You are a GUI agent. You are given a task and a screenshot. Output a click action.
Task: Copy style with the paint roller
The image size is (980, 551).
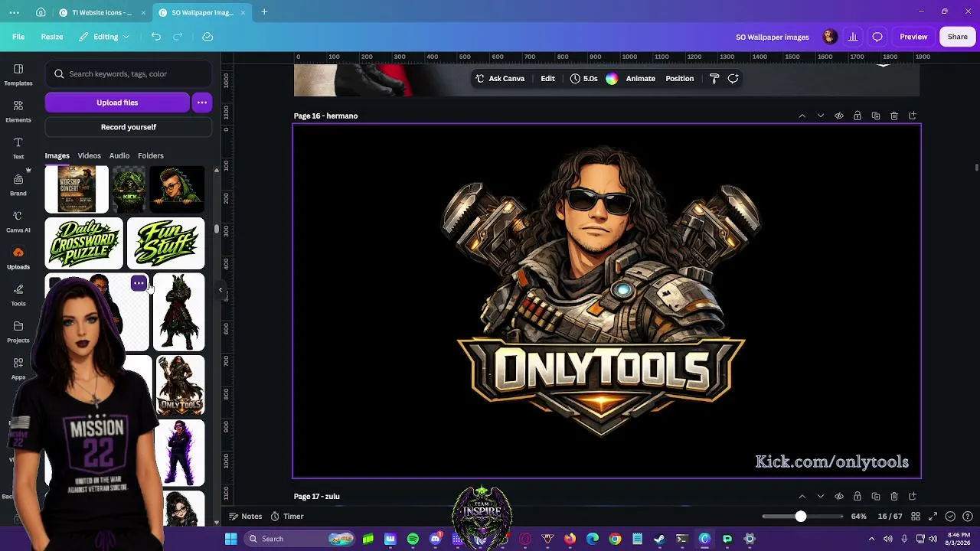[714, 78]
